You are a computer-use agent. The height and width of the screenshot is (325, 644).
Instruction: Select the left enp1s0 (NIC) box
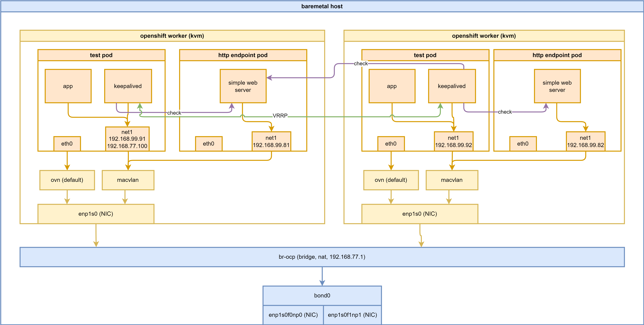[96, 214]
